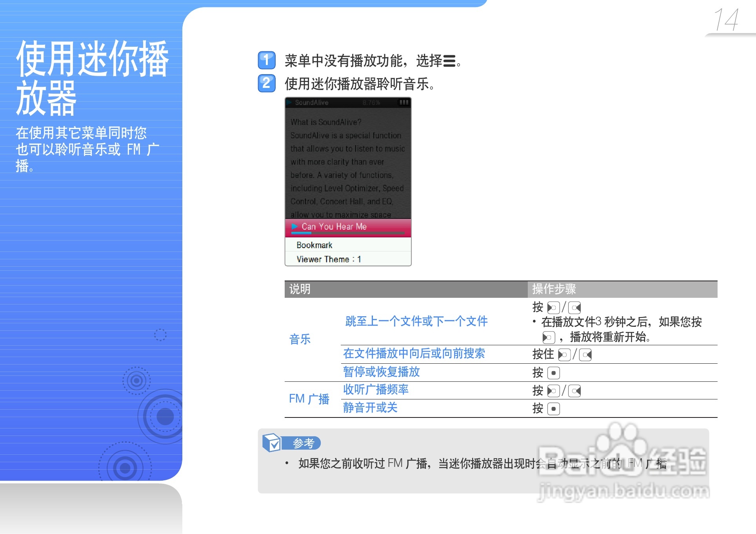Select Bookmark in the player menu
The width and height of the screenshot is (756, 534).
click(x=314, y=245)
